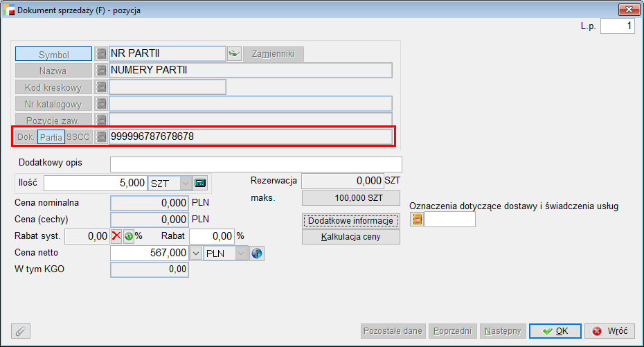Switch to the SSCC toggle option
644x347 pixels.
[x=78, y=137]
